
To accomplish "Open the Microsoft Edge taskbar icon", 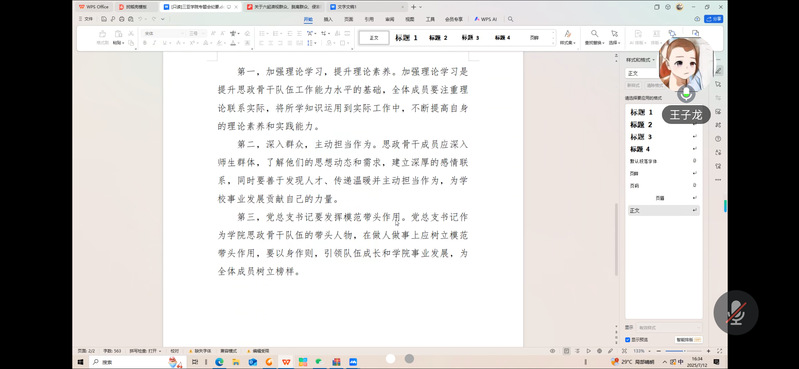I will 219,362.
